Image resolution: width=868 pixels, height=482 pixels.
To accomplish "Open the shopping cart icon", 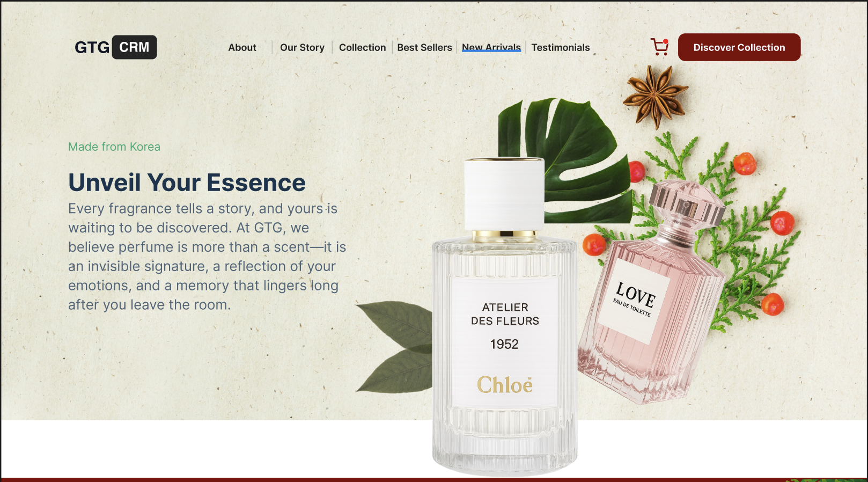I will (659, 47).
